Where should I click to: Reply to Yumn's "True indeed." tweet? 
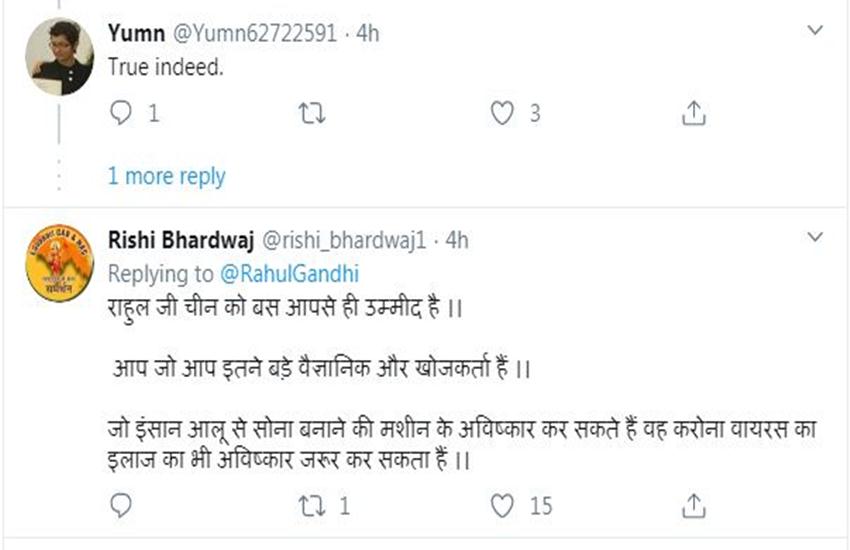click(x=121, y=114)
